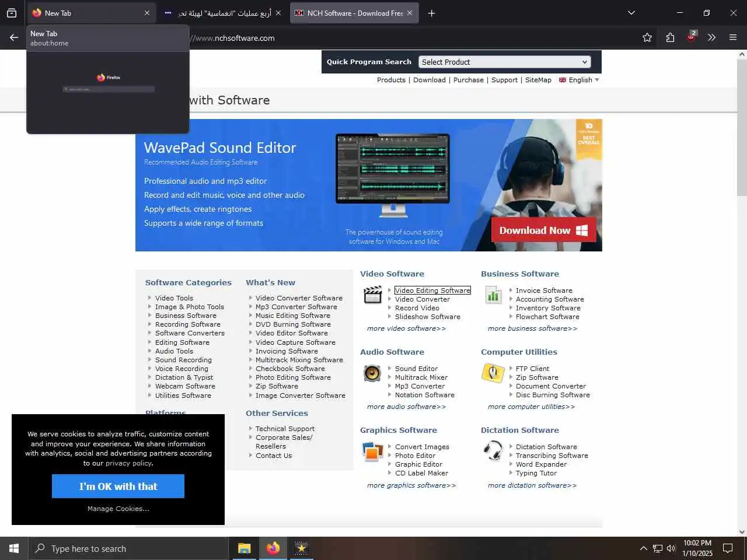The width and height of the screenshot is (747, 560).
Task: Open Sound Editor link
Action: click(x=416, y=369)
